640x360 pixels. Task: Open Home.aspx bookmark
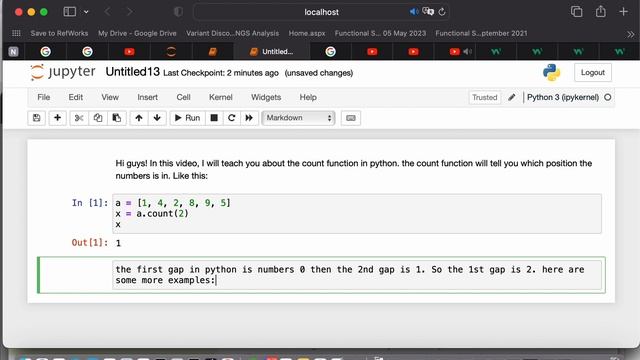click(307, 33)
